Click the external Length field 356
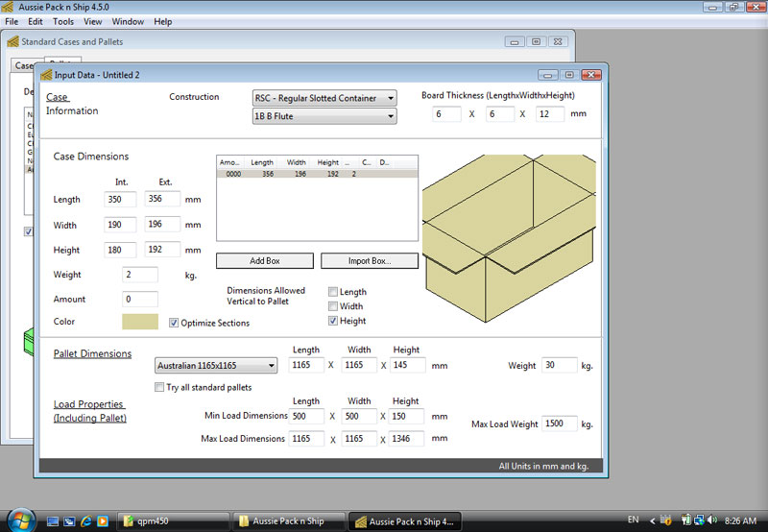This screenshot has width=768, height=532. tap(162, 199)
